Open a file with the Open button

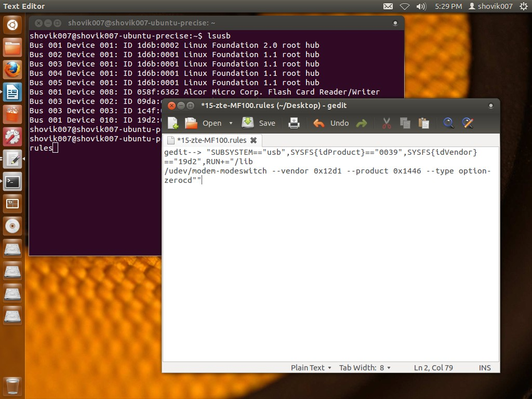tap(205, 123)
